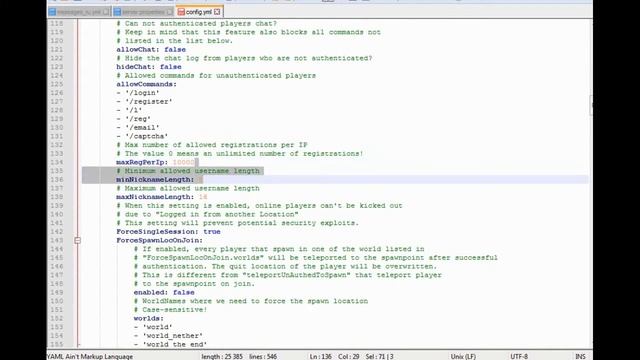Viewport: 640px width, 360px height.
Task: Click the 'Can not authenticated players chat?' comment
Action: click(197, 23)
